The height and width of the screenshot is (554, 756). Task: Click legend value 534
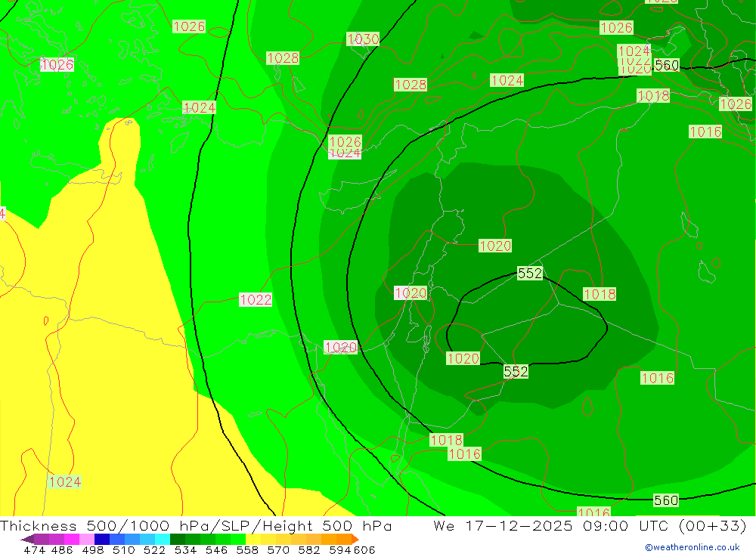click(185, 549)
